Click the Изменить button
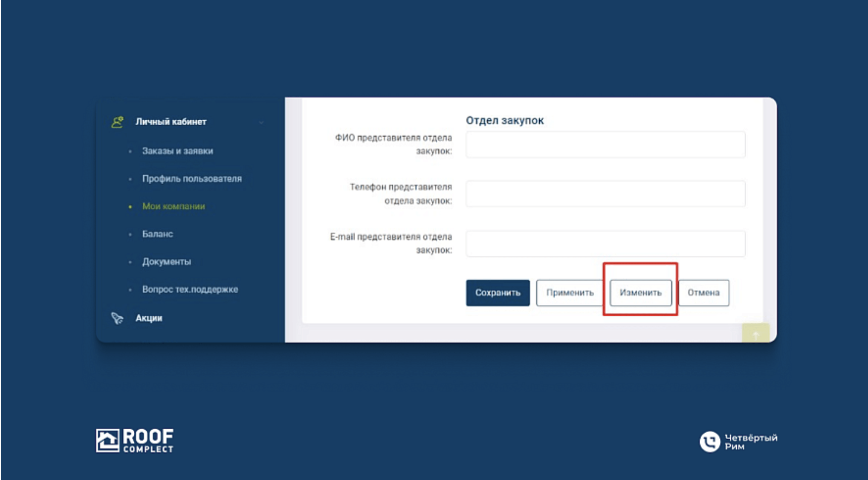The image size is (868, 480). click(x=640, y=293)
